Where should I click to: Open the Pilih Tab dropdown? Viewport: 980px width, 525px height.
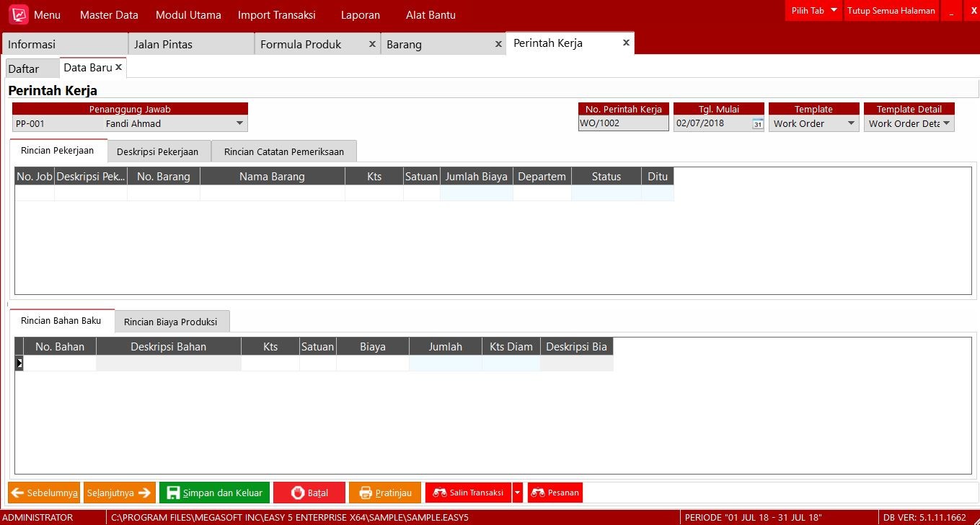[834, 11]
